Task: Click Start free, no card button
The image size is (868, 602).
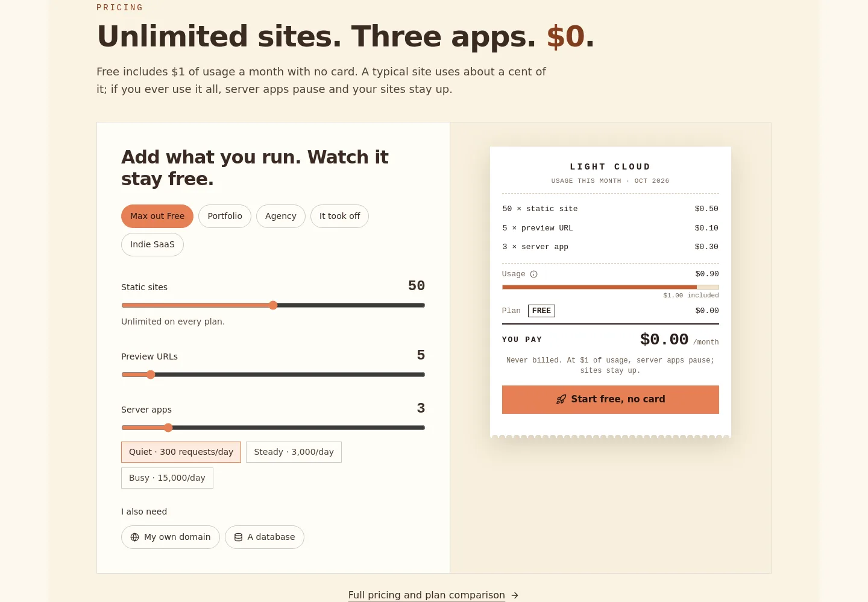Action: (611, 399)
